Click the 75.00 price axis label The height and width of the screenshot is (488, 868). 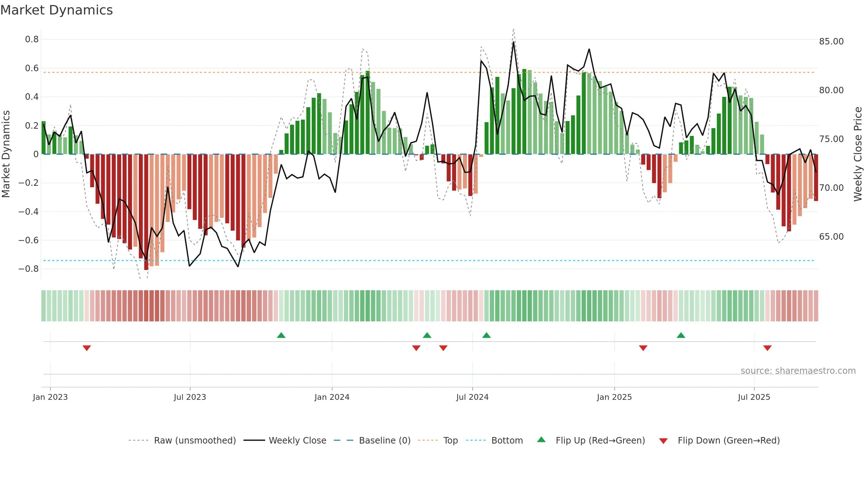coord(831,139)
